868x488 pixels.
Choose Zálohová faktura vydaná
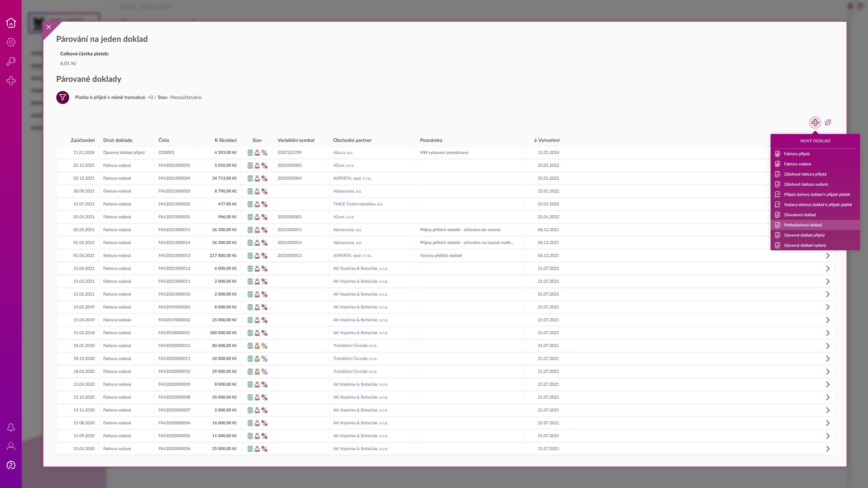815,184
